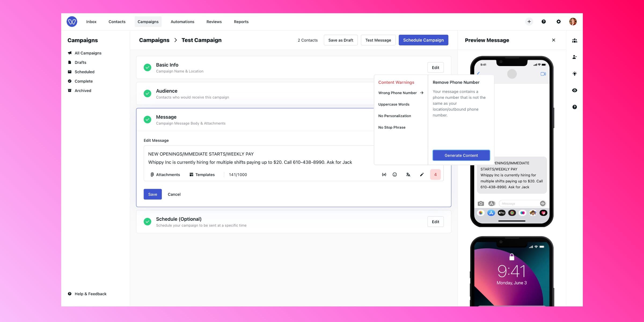644x322 pixels.
Task: Click the red content warnings count badge
Action: pos(435,175)
